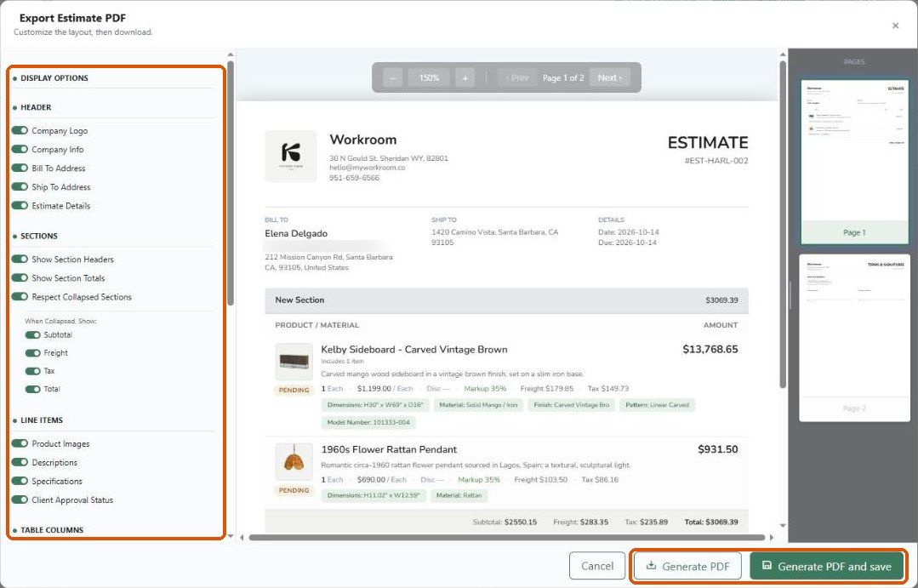
Task: Close the Export Estimate PDF dialog
Action: [x=895, y=26]
